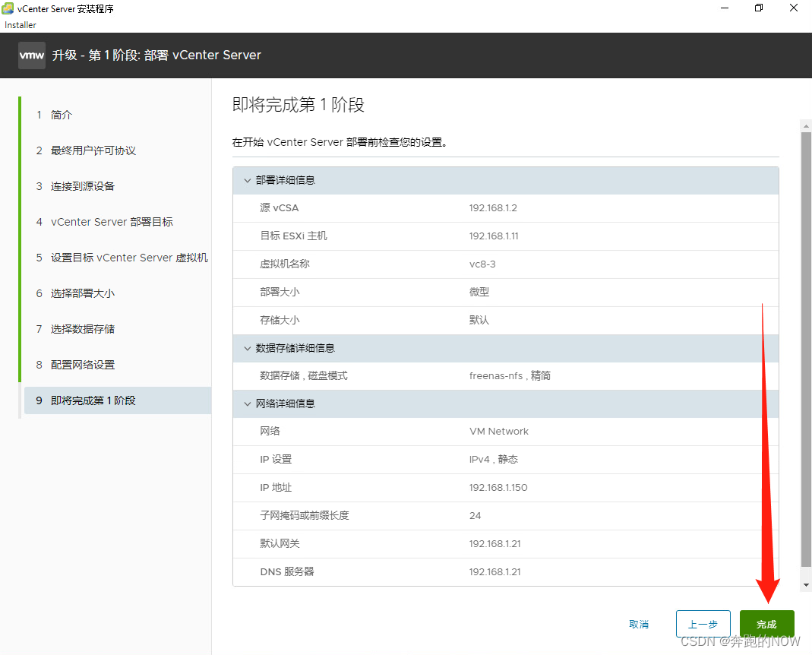Select step 9 即将完成第 1 阶段
Image resolution: width=812 pixels, height=655 pixels.
point(116,400)
